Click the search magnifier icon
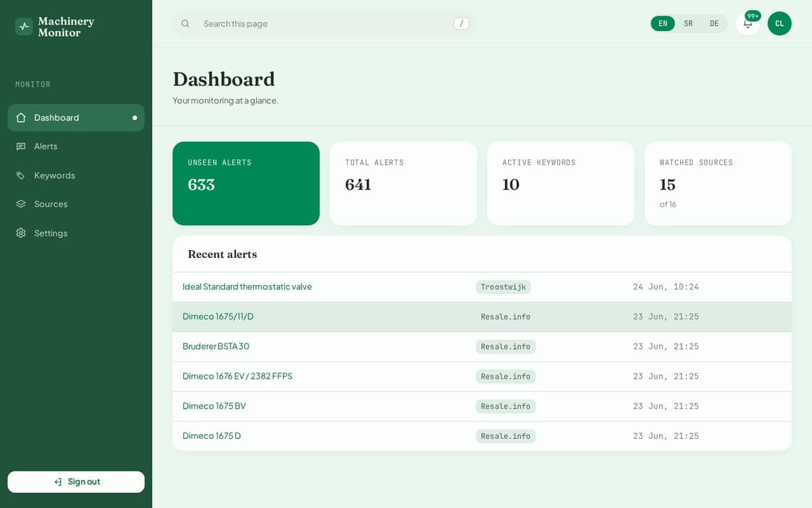The height and width of the screenshot is (508, 812). click(185, 24)
